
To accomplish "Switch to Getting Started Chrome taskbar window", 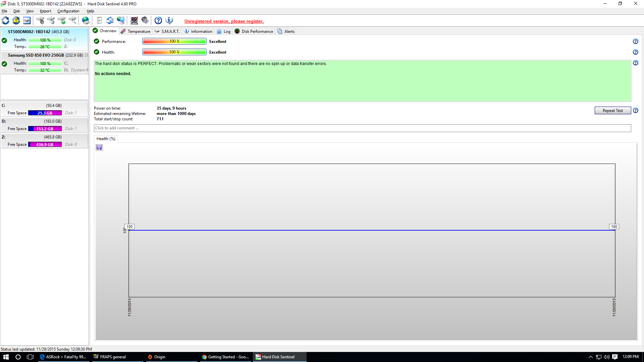I will (x=226, y=357).
